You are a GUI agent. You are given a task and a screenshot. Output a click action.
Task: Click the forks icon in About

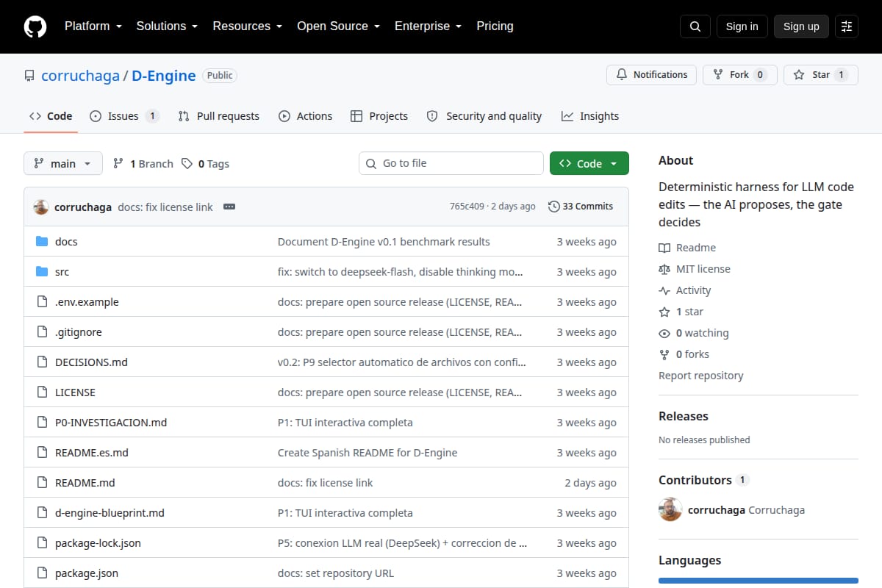coord(664,354)
